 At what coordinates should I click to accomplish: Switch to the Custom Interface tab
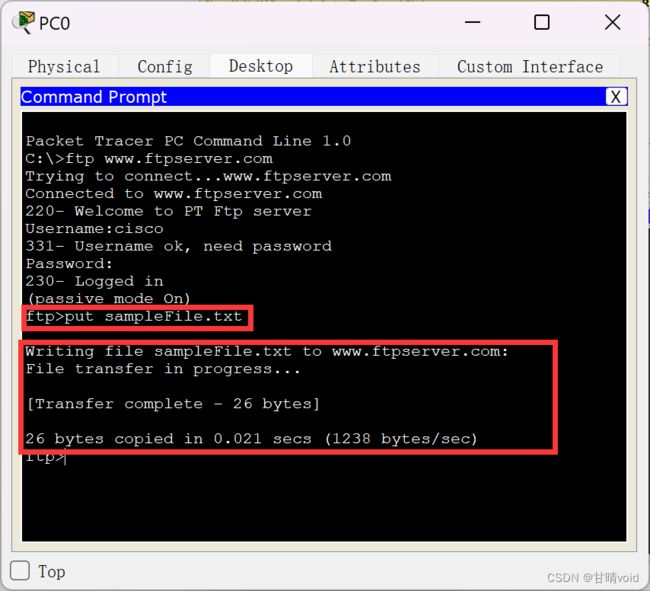(530, 66)
